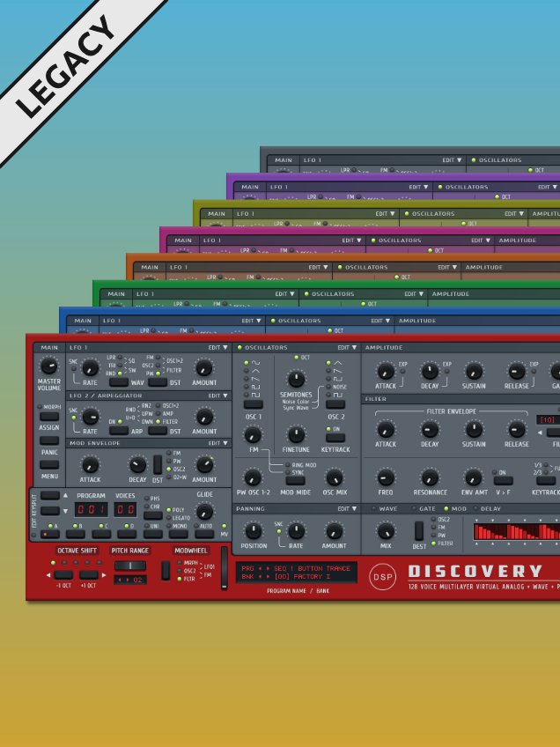This screenshot has width=560, height=747.
Task: Switch to the DELAY tab
Action: pos(487,509)
